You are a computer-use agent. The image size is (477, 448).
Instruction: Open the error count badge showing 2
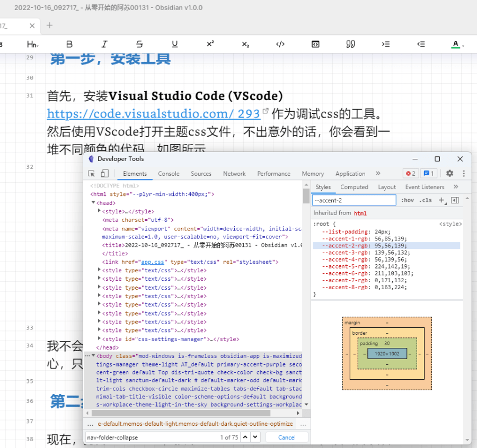tap(411, 173)
